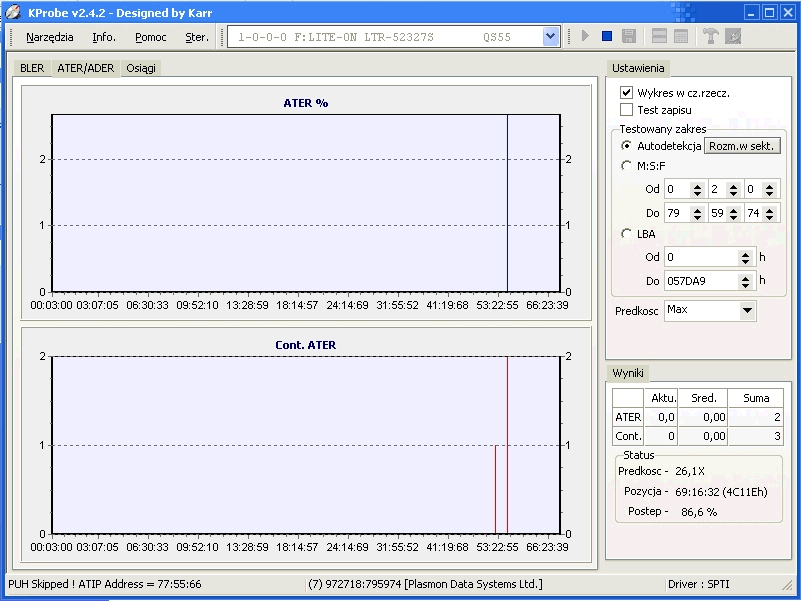This screenshot has height=601, width=801.
Task: Click the Cont. ATER chart title
Action: click(x=305, y=345)
